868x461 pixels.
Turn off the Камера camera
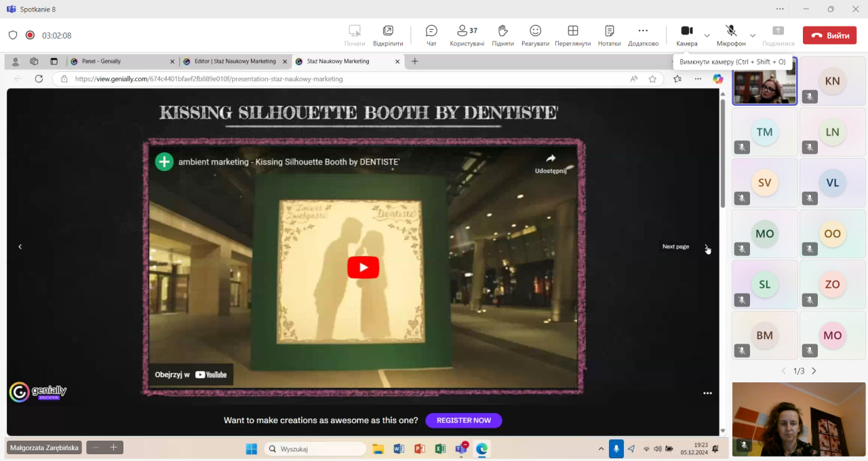686,35
